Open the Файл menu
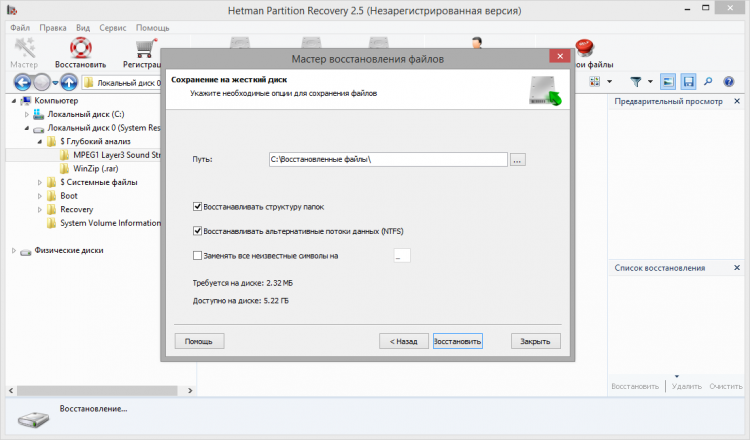This screenshot has width=750, height=440. 20,28
